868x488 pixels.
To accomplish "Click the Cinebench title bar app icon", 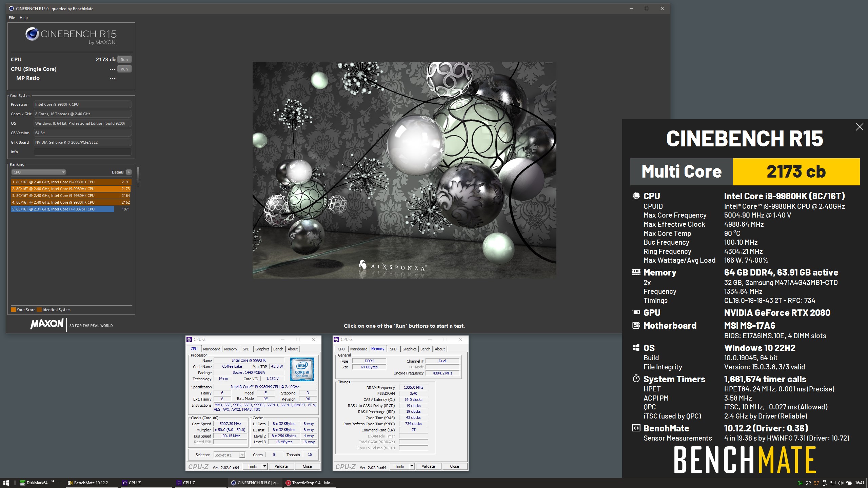I will click(12, 8).
